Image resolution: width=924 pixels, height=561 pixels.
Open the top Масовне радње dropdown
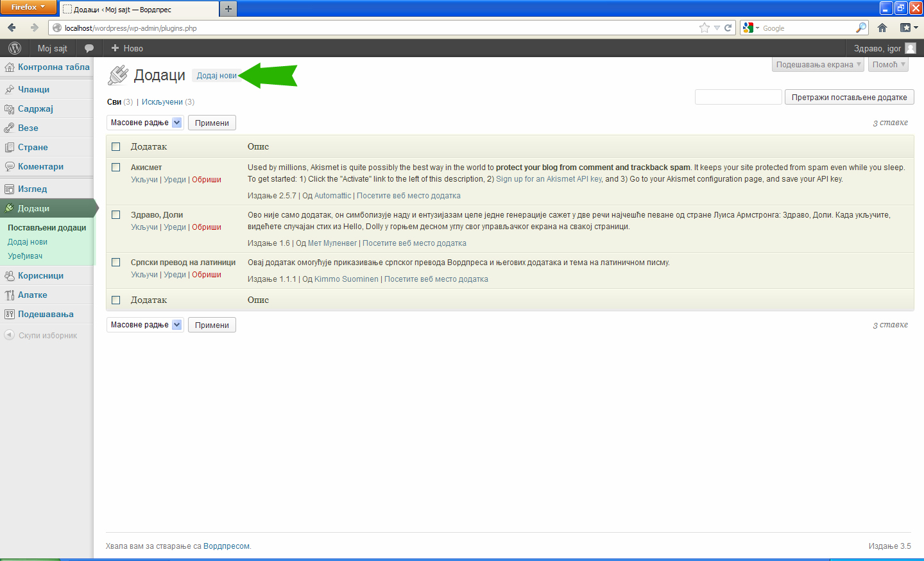[145, 123]
